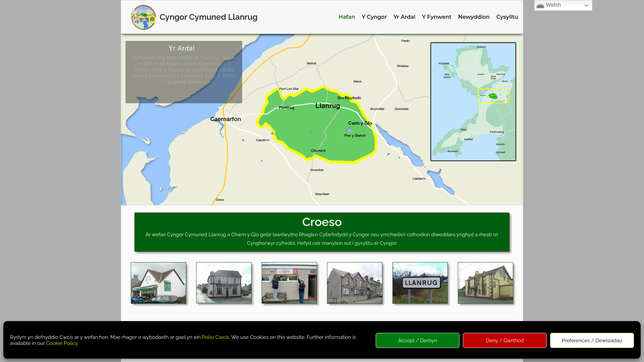Image resolution: width=644 pixels, height=362 pixels.
Task: Click the Bethel map label
Action: (x=311, y=63)
